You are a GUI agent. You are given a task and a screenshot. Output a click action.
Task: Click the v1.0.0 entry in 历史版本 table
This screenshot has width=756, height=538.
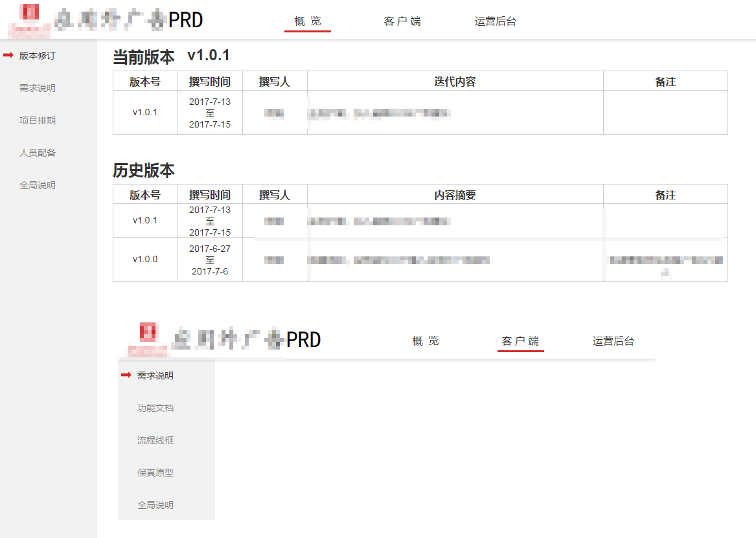click(145, 259)
